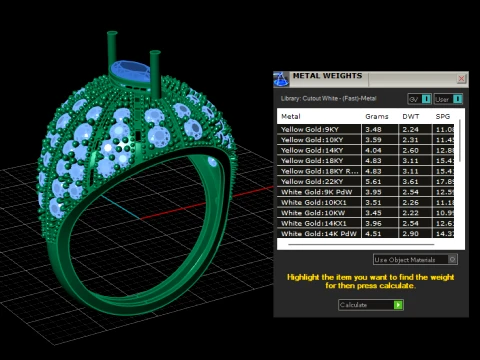
Task: Click the 2.60 DWT value
Action: 410,150
